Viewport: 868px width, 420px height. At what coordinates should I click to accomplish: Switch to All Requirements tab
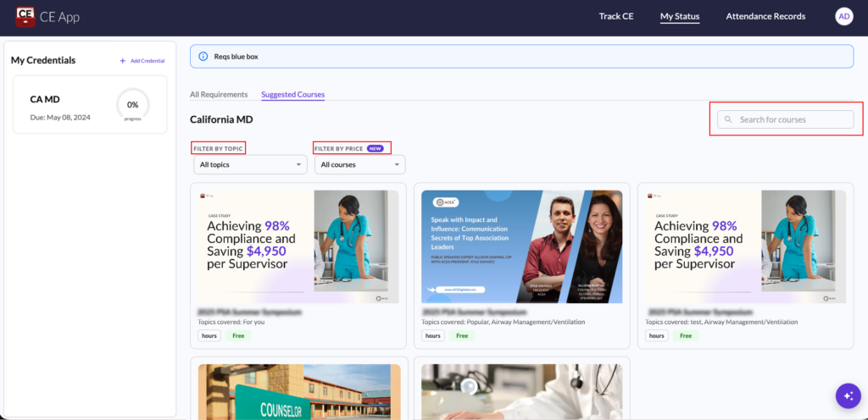click(x=219, y=95)
